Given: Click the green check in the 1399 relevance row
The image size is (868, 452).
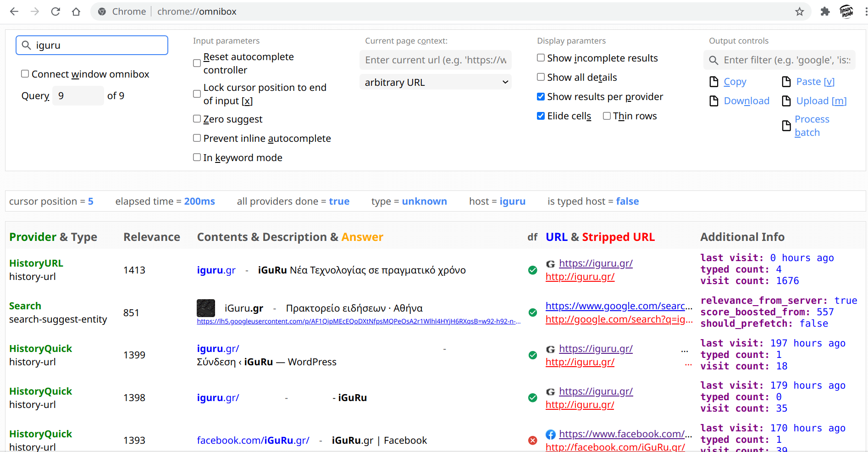Looking at the screenshot, I should click(x=533, y=355).
